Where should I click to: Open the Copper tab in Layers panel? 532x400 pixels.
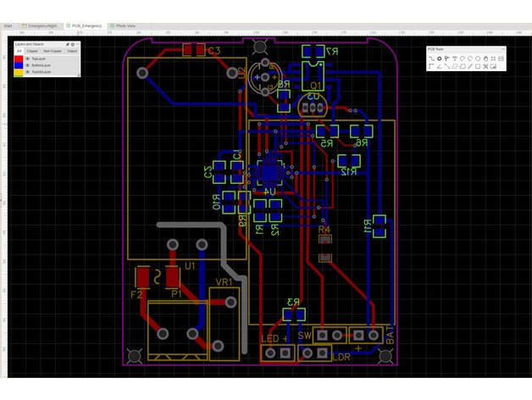click(32, 51)
